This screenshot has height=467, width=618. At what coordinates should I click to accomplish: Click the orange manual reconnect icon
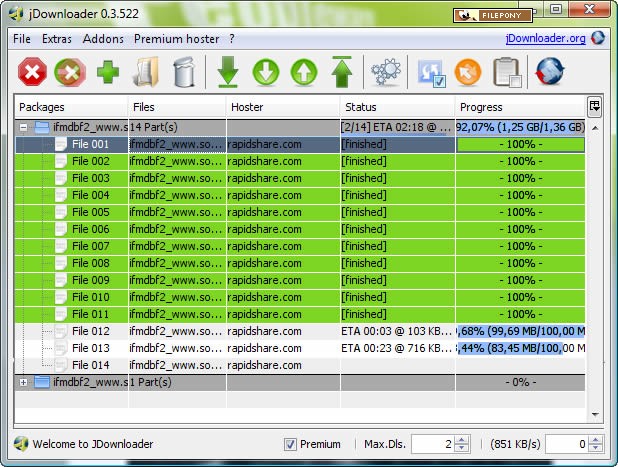coord(468,73)
